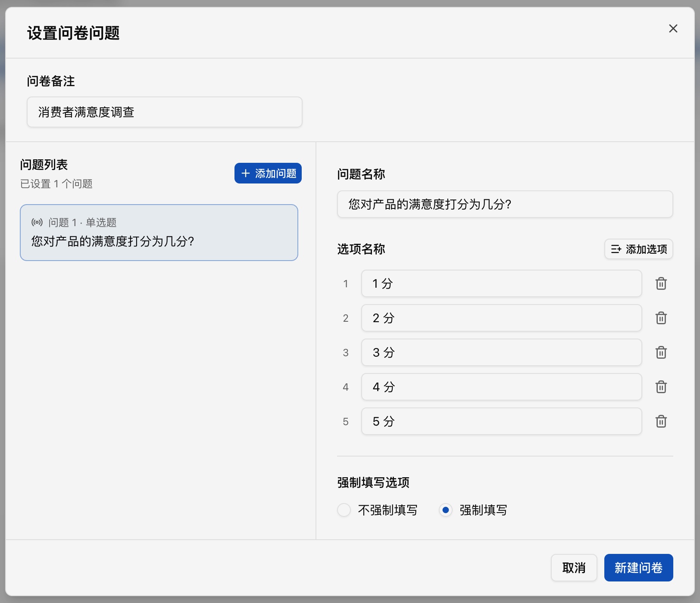Click the 新建问卷 button
Viewport: 700px width, 603px height.
(638, 568)
